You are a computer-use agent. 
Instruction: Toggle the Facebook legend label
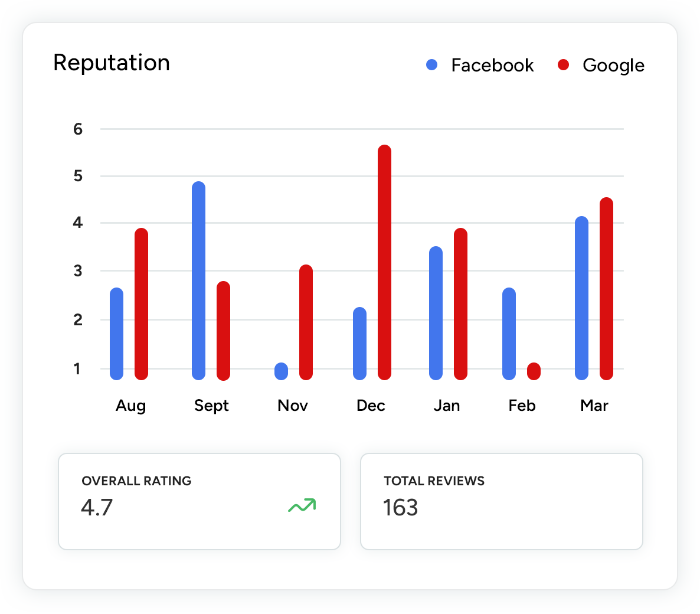click(492, 65)
